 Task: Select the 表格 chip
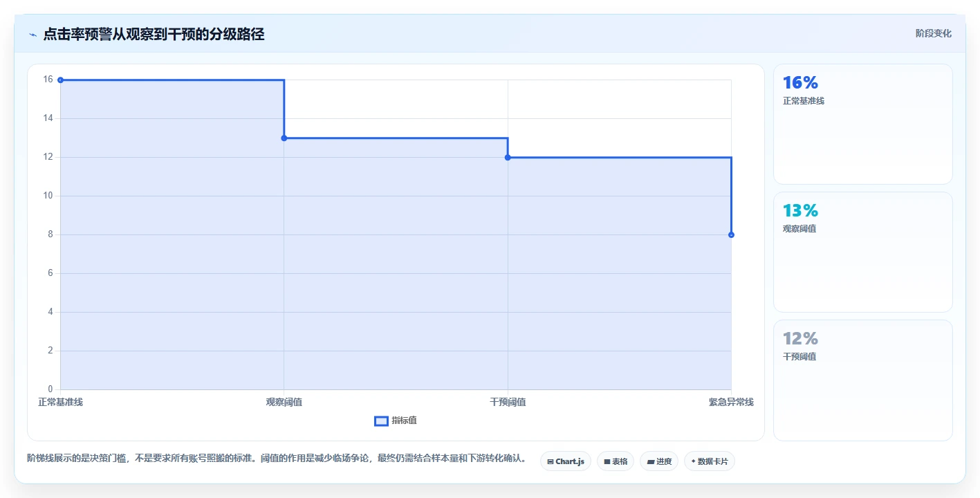tap(616, 461)
